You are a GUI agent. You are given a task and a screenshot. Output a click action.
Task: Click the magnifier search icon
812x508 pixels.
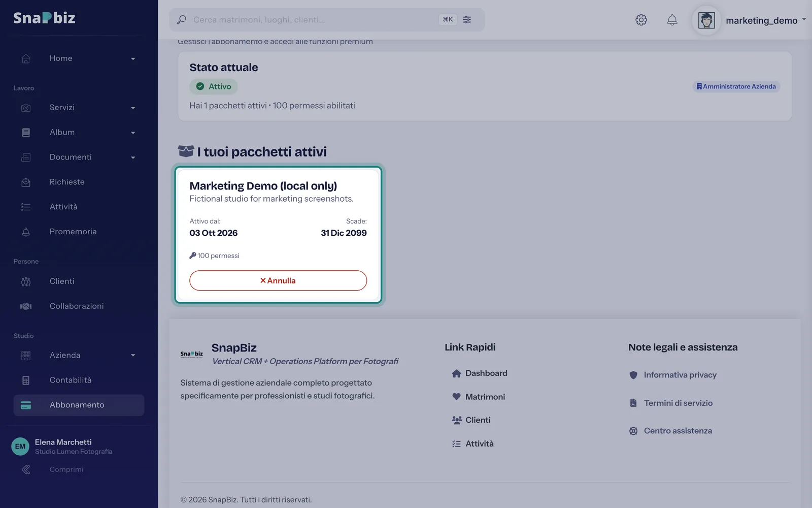181,20
